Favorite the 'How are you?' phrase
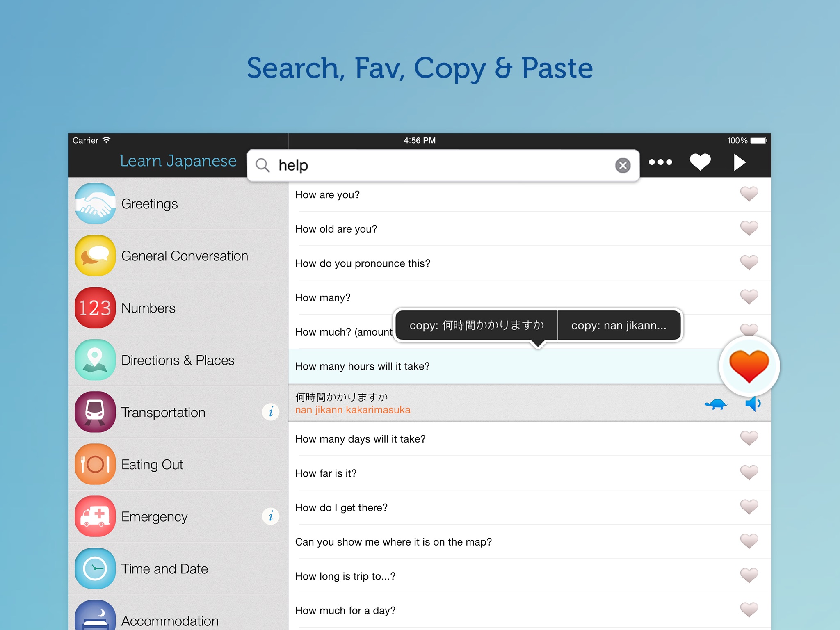This screenshot has width=840, height=630. pyautogui.click(x=749, y=194)
